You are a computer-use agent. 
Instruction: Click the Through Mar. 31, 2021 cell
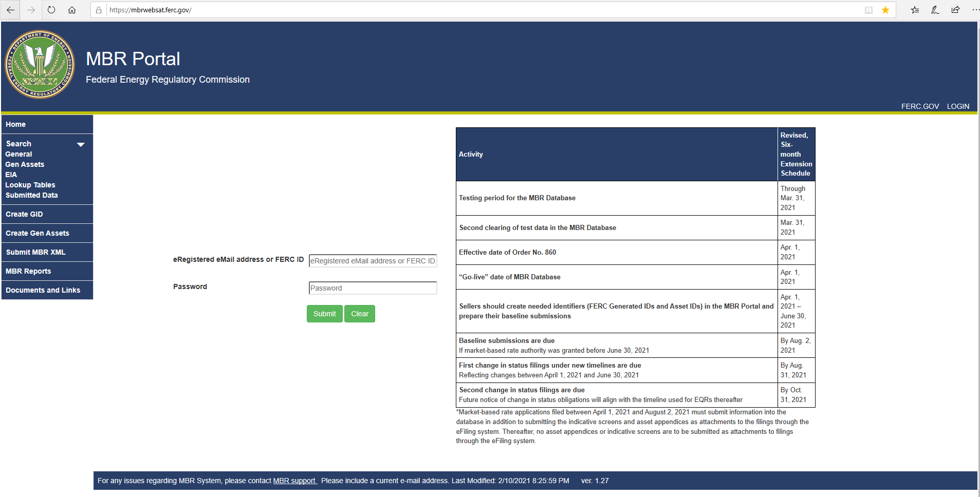(x=796, y=198)
